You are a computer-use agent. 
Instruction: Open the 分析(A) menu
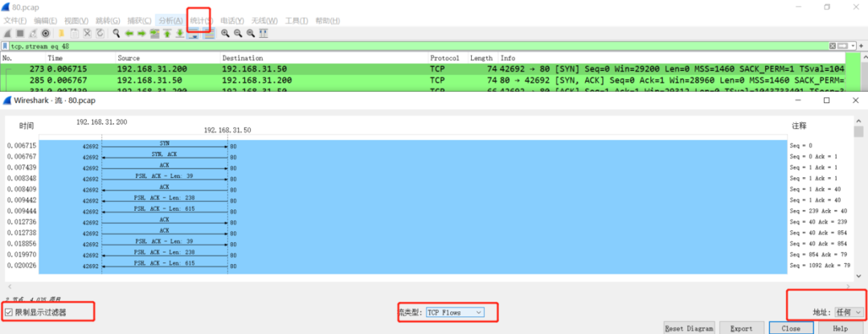170,20
